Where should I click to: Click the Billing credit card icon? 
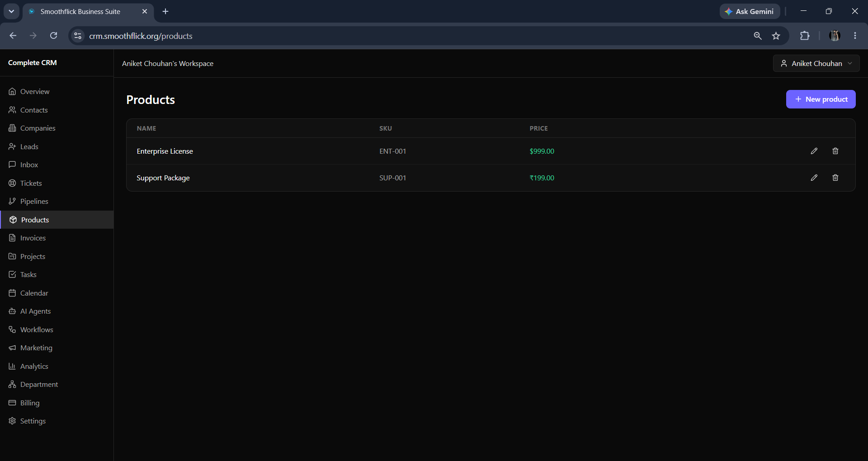point(12,403)
